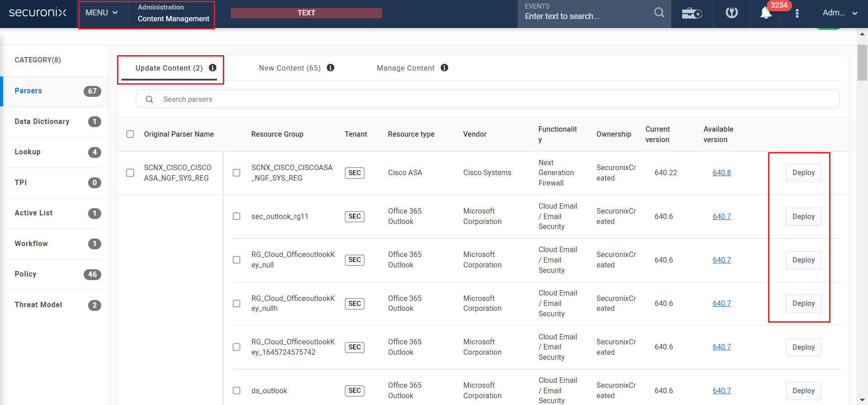Deploy parser for sec_outlook_rg11

803,216
